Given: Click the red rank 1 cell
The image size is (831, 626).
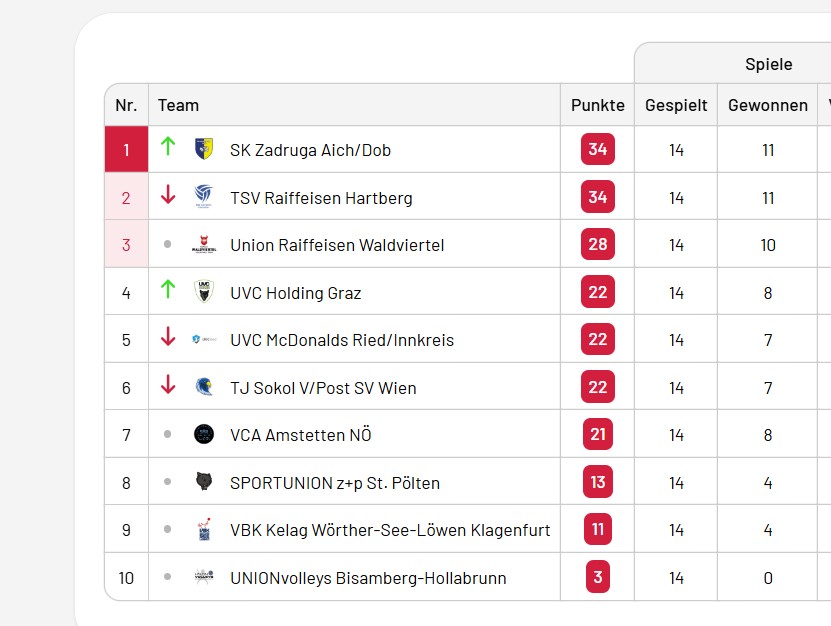Looking at the screenshot, I should pos(126,150).
